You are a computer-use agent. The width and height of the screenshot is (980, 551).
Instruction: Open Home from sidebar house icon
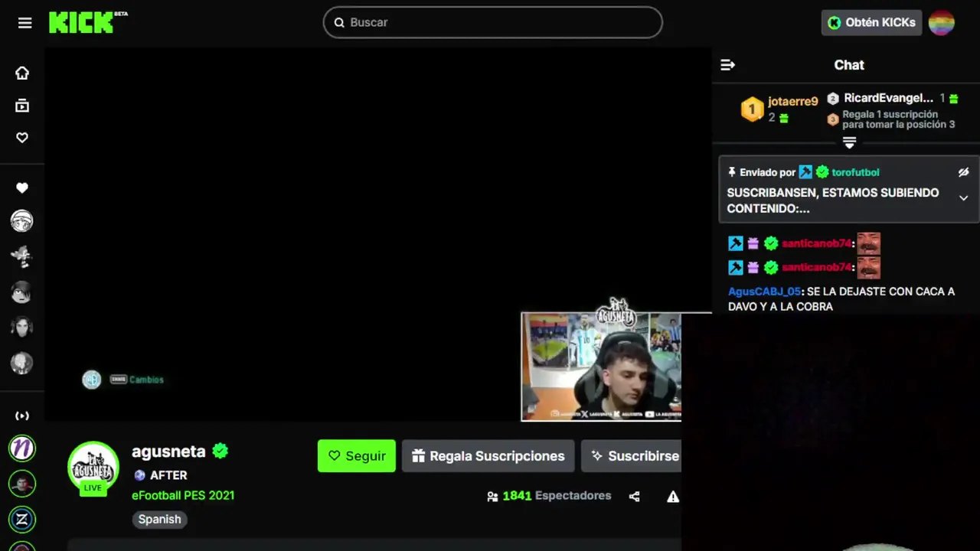[x=22, y=73]
